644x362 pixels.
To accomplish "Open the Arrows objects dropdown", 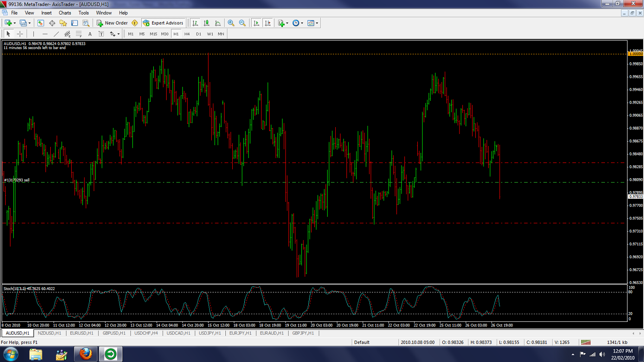I will [x=118, y=34].
